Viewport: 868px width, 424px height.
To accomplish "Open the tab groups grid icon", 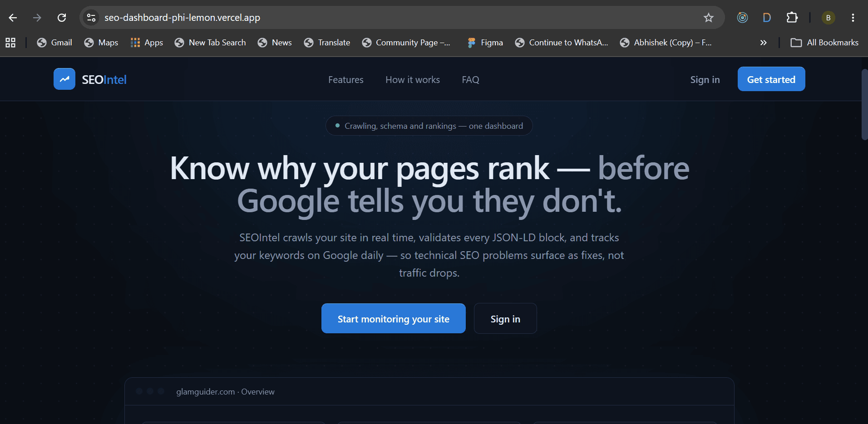I will (x=10, y=43).
